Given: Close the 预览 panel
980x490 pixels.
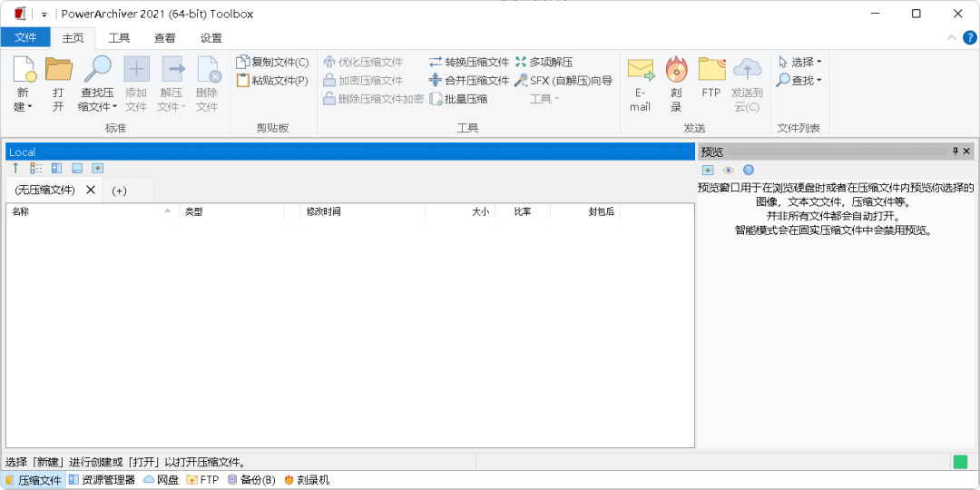Looking at the screenshot, I should click(x=967, y=152).
